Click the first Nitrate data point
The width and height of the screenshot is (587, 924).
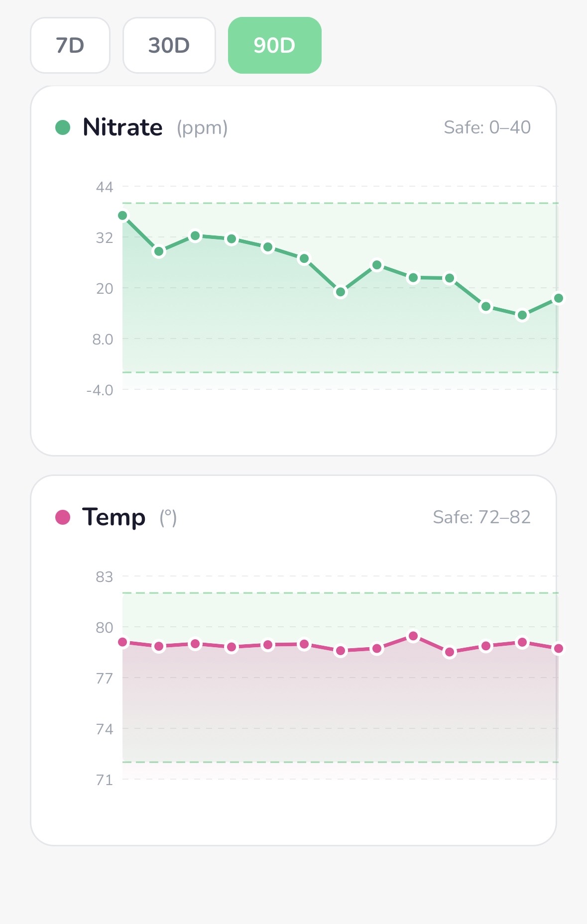122,215
